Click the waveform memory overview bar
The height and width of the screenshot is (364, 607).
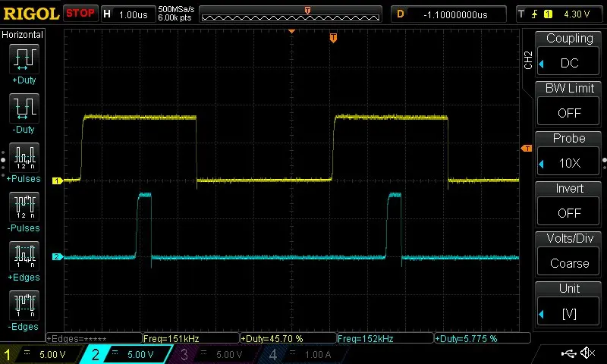coord(291,14)
